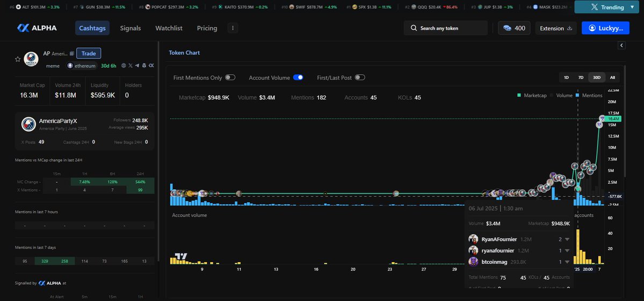This screenshot has height=301, width=644.
Task: Click the Trade button
Action: click(x=89, y=53)
